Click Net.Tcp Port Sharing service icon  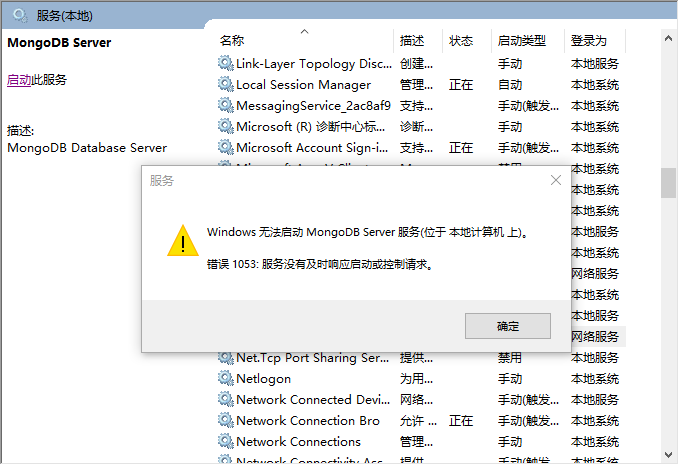[226, 358]
